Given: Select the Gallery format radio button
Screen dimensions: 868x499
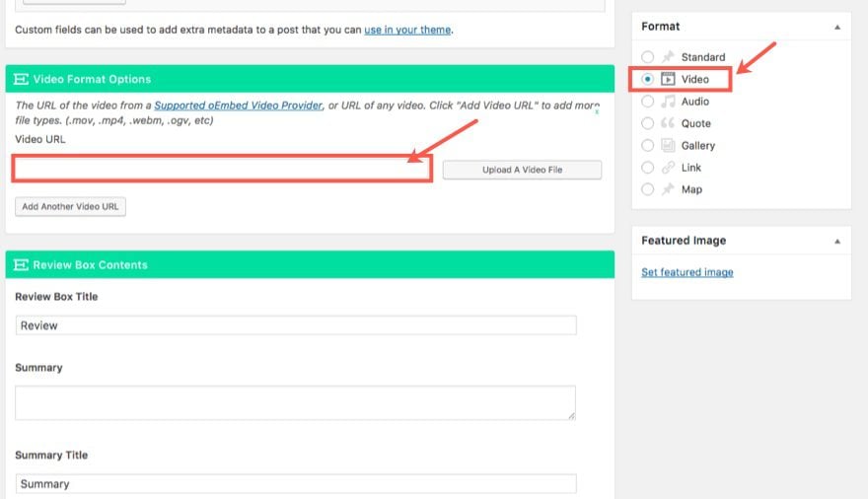Looking at the screenshot, I should (647, 146).
